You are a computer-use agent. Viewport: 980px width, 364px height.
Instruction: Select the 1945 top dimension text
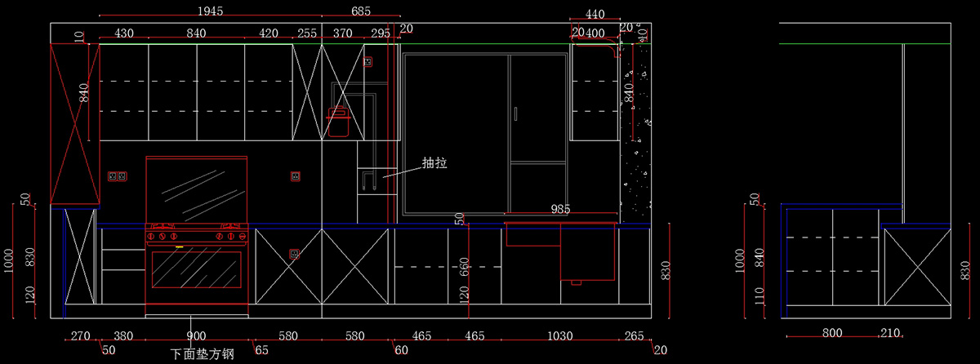point(211,11)
